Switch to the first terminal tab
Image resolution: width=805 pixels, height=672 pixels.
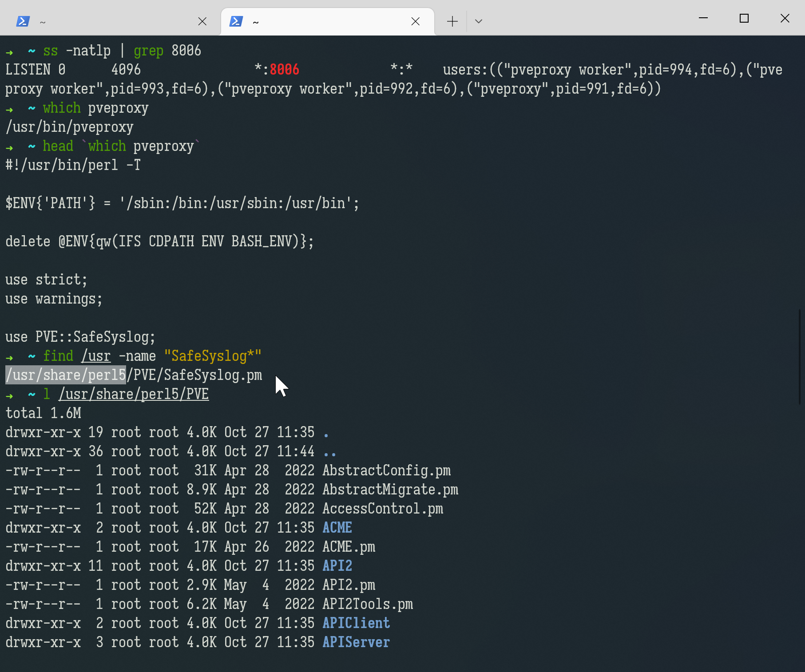point(111,21)
